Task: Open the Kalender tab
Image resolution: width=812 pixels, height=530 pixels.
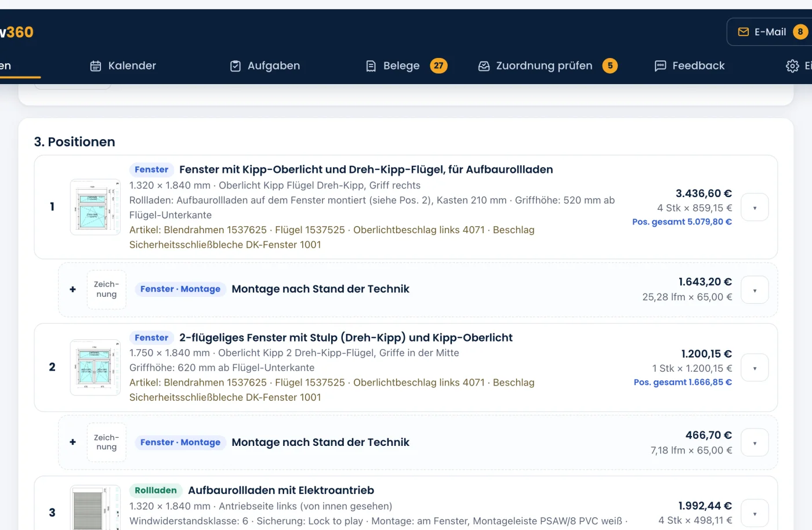Action: (123, 66)
